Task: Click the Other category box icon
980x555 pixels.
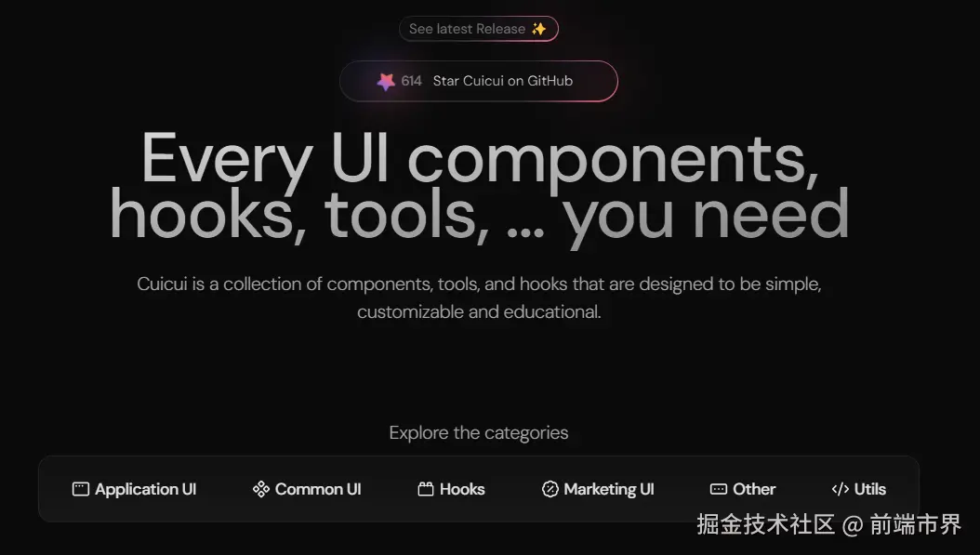Action: click(x=719, y=489)
